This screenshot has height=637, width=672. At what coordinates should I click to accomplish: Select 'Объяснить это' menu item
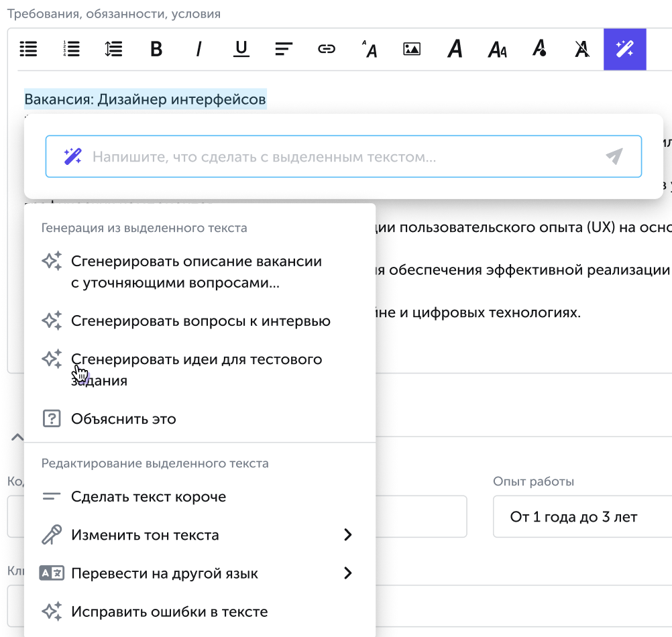click(x=123, y=419)
